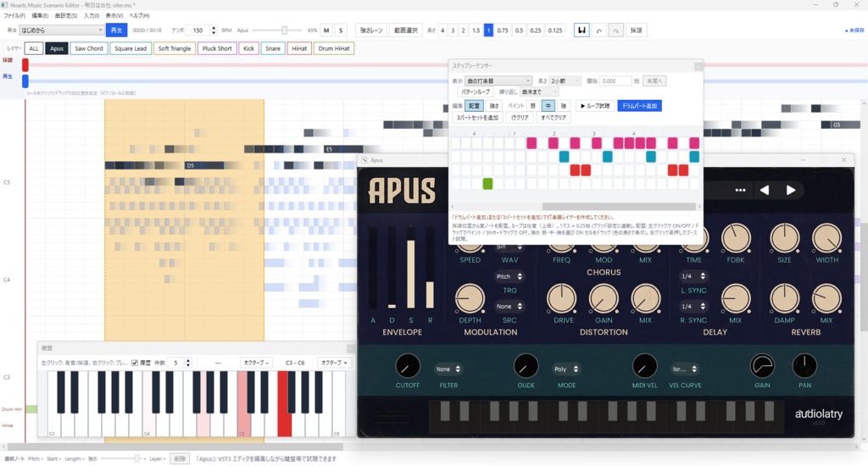This screenshot has width=868, height=466.
Task: Click the 強さ slider in the bottom status bar
Action: coord(120,459)
